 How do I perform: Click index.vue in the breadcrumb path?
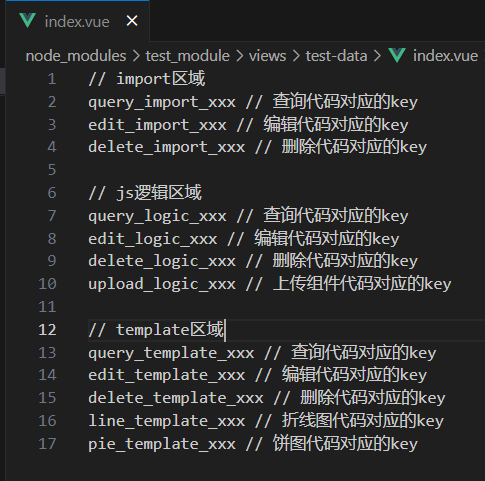[x=445, y=56]
